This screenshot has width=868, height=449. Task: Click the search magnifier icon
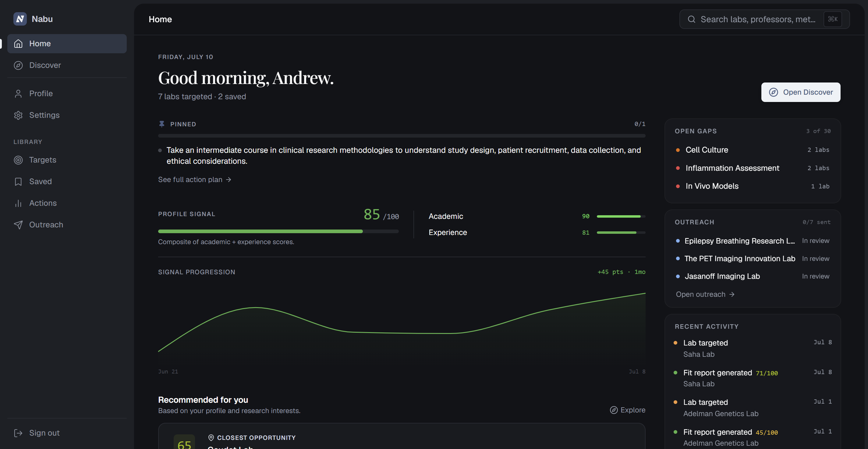coord(691,19)
